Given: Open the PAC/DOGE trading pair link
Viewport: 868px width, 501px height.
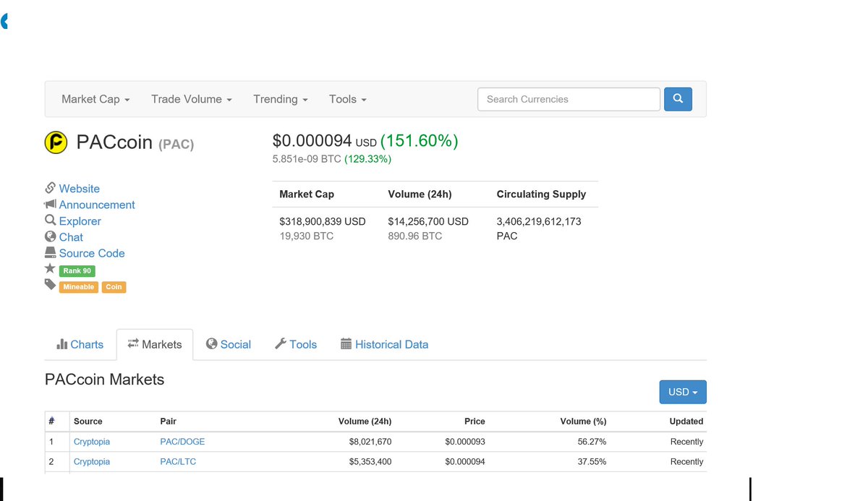Looking at the screenshot, I should pyautogui.click(x=182, y=441).
